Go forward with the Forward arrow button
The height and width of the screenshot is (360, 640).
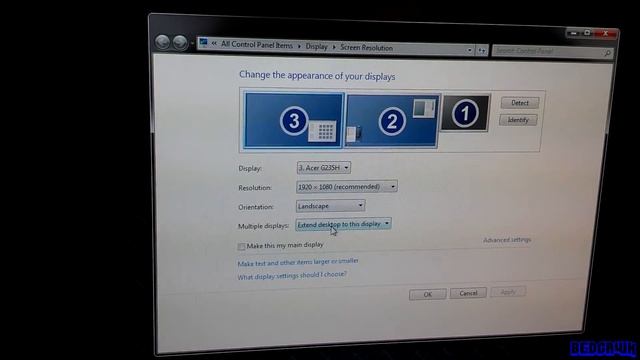point(180,42)
